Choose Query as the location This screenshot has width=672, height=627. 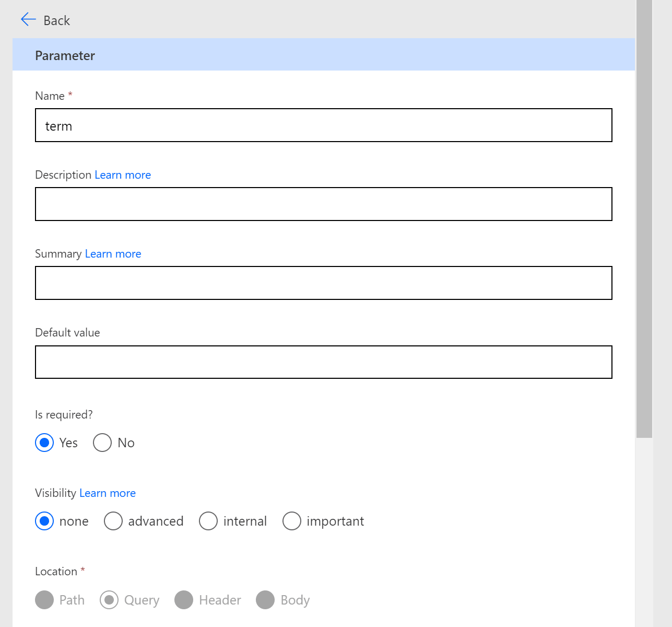coord(109,600)
